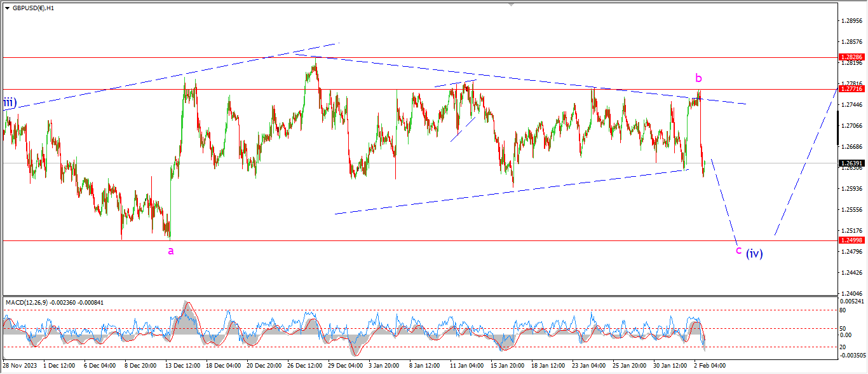
Task: Select the 1.27716 red price level tag
Action: pos(851,89)
